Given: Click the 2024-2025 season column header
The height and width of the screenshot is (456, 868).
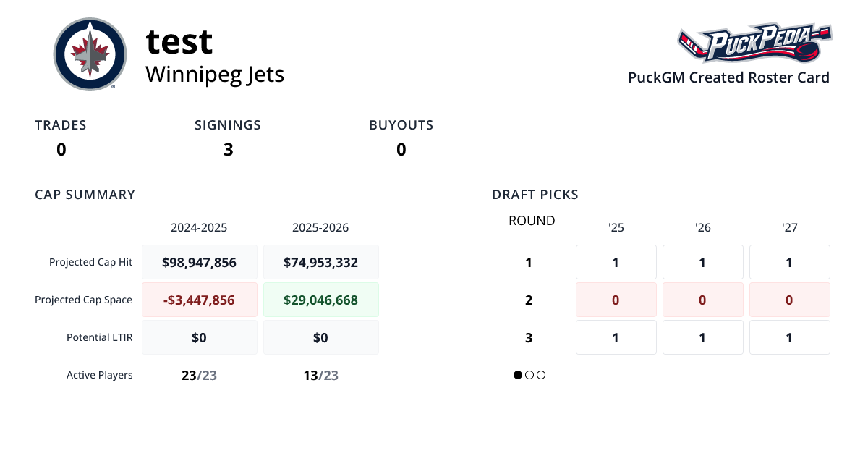Looking at the screenshot, I should tap(199, 227).
